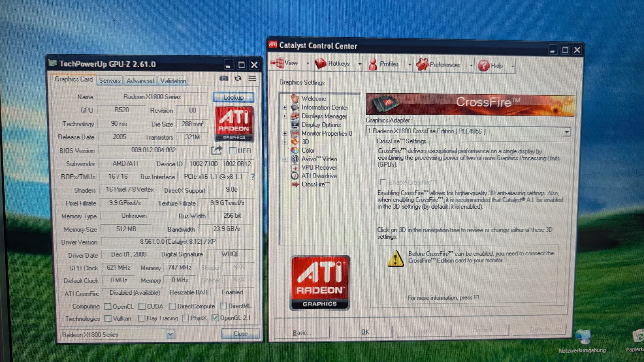Select Information Center tree icon
Image resolution: width=644 pixels, height=362 pixels.
click(x=295, y=107)
